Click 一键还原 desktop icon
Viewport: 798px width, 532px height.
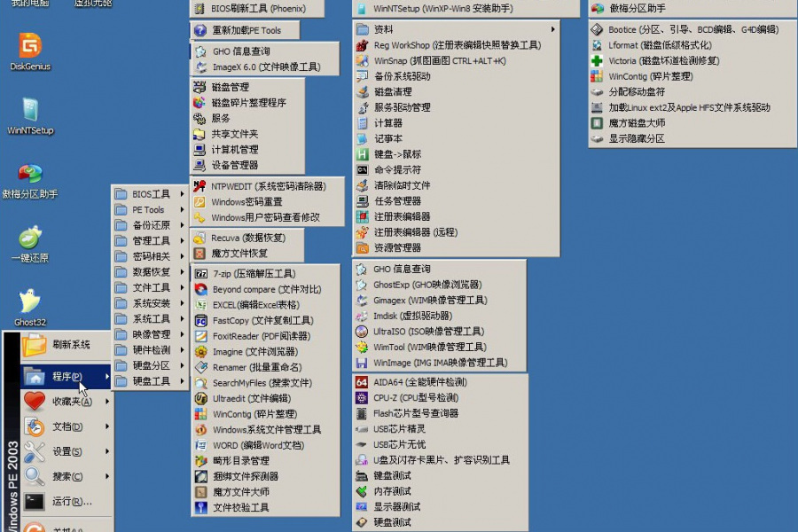(x=30, y=244)
